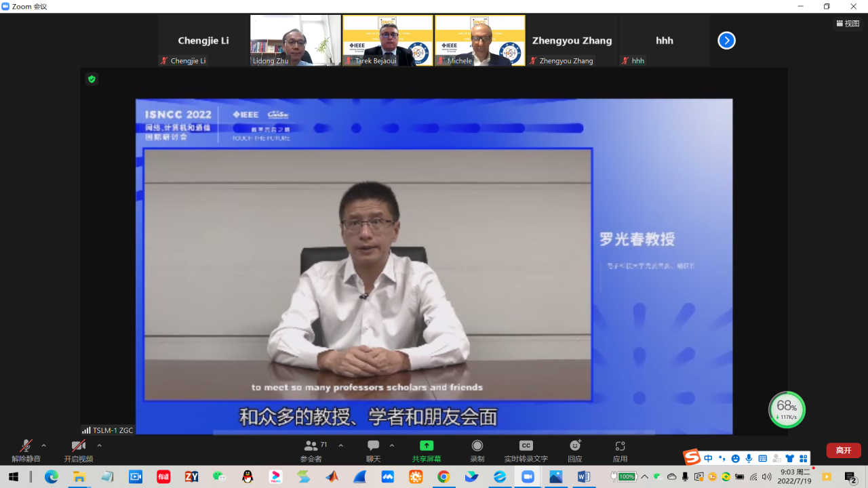Expand audio options arrow beside 解除静音

(x=44, y=445)
